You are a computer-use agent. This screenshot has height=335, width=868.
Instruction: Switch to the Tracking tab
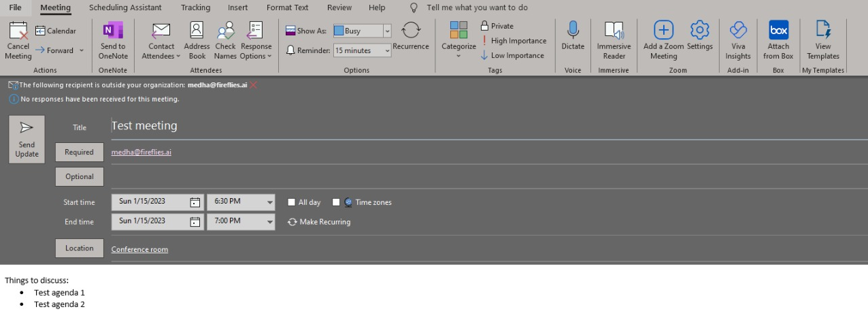[x=195, y=7]
